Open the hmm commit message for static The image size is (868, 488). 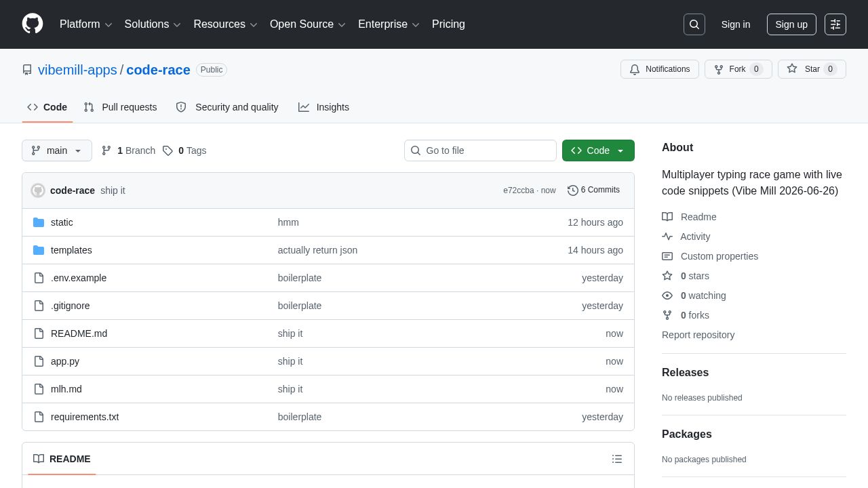[x=288, y=222]
